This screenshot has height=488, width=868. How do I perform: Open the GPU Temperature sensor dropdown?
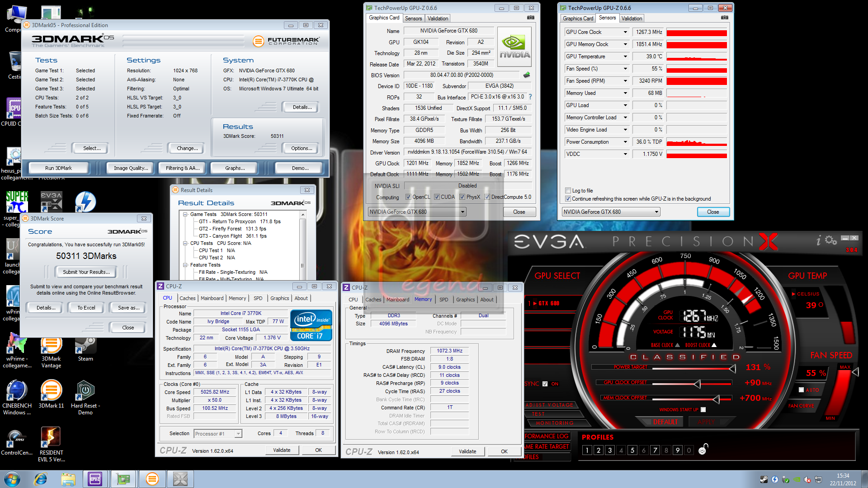tap(625, 56)
